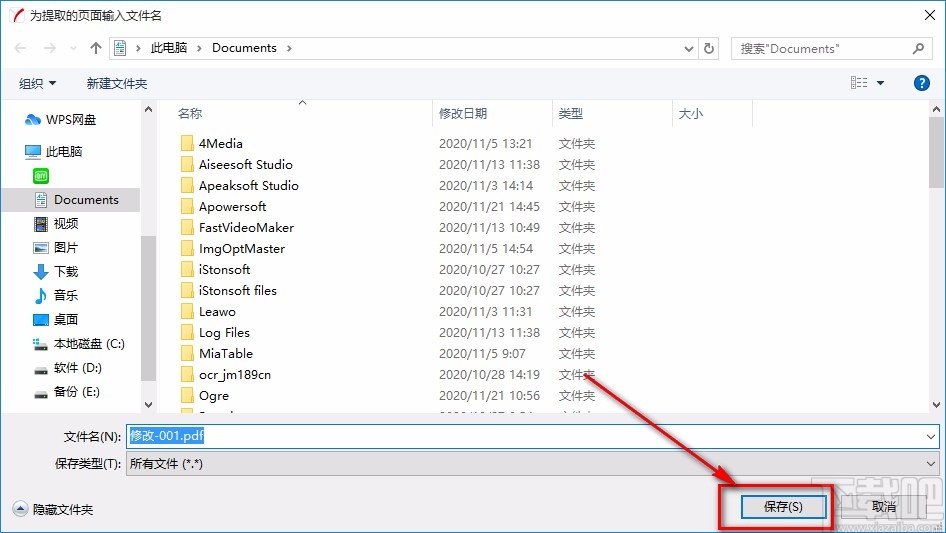Image resolution: width=946 pixels, height=533 pixels.
Task: Select the MiaTable folder
Action: (x=217, y=354)
